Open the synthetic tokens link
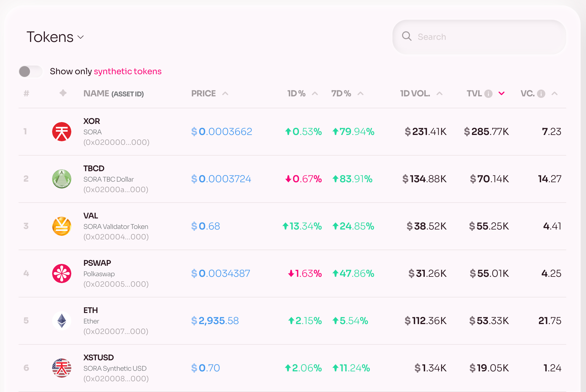This screenshot has height=392, width=586. click(128, 72)
